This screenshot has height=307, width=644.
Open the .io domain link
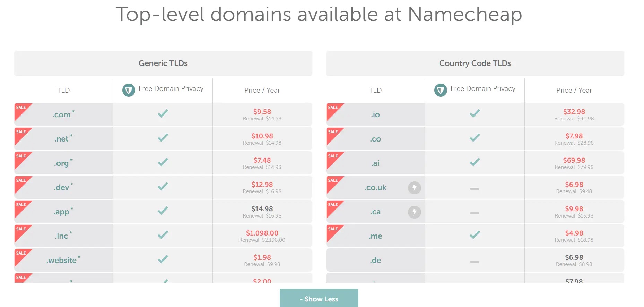pyautogui.click(x=375, y=115)
